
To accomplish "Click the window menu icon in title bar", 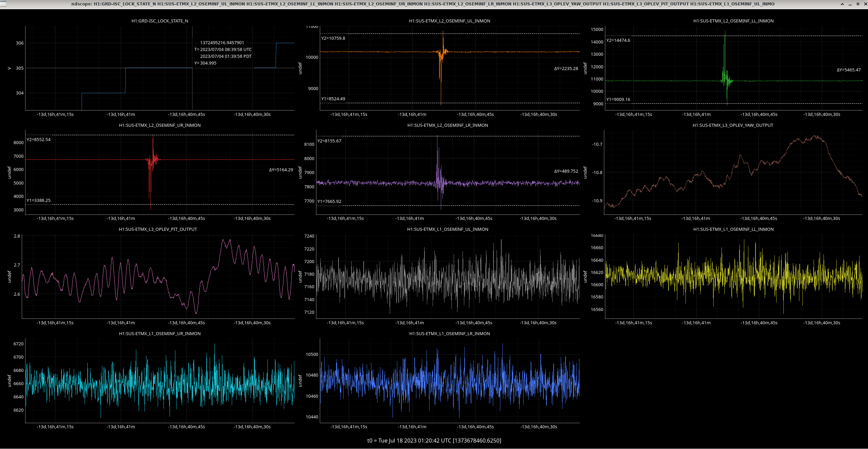I will coord(3,4).
